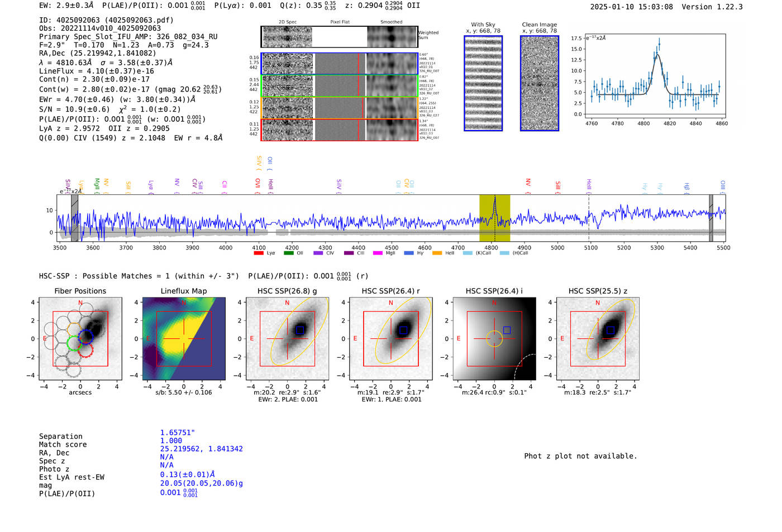This screenshot has width=782, height=532.
Task: Click the blue 25.219562, 1.841342 coordinates
Action: point(202,449)
